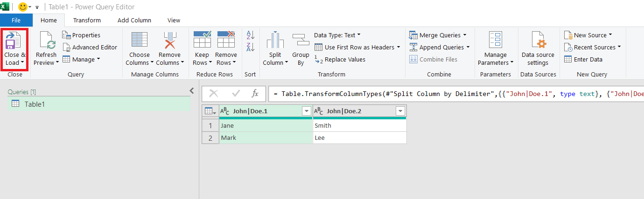
Task: Switch to the Home ribbon tab
Action: [x=49, y=20]
